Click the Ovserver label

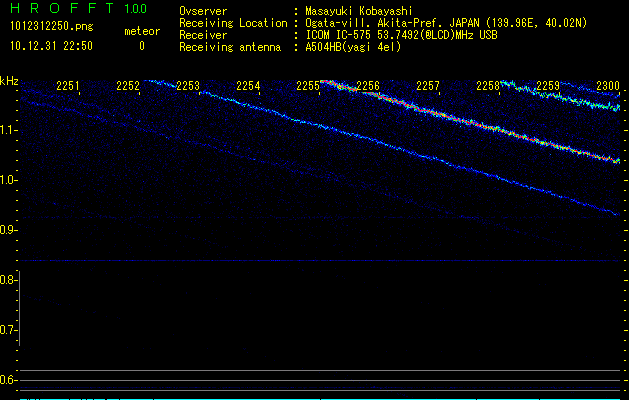203,11
